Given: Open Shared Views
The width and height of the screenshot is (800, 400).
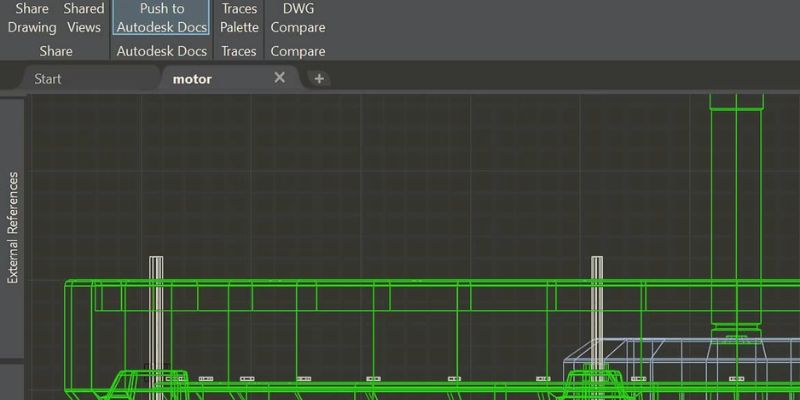Looking at the screenshot, I should [x=84, y=18].
